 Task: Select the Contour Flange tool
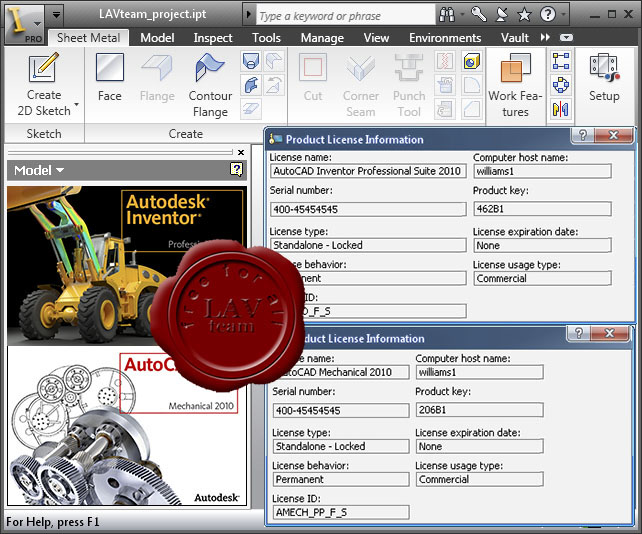point(210,85)
